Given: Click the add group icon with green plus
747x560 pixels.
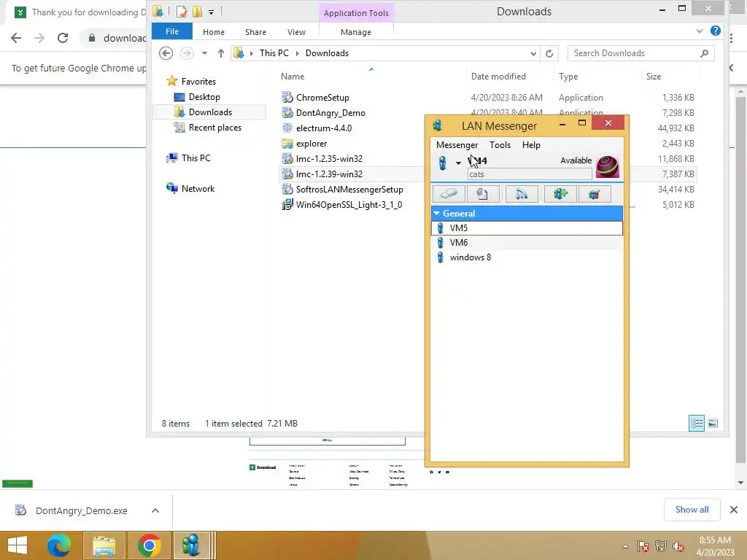Looking at the screenshot, I should [560, 194].
